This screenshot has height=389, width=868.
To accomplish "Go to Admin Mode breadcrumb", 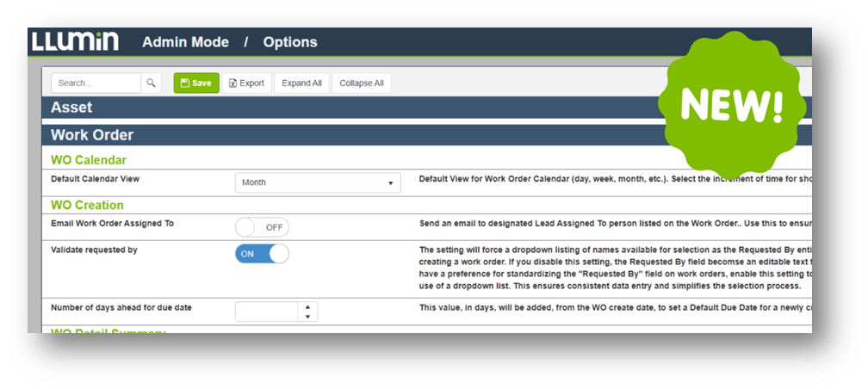I will pos(185,42).
